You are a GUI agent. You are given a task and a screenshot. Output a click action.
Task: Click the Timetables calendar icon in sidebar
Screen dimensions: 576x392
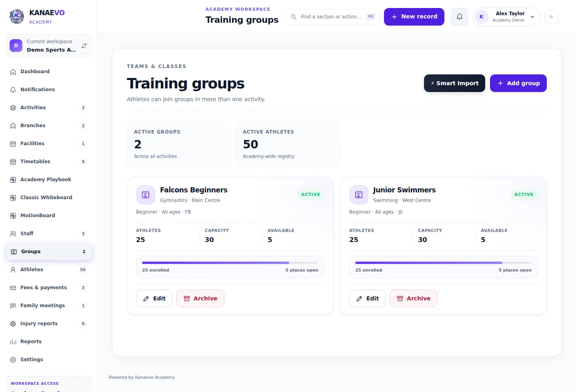click(13, 162)
